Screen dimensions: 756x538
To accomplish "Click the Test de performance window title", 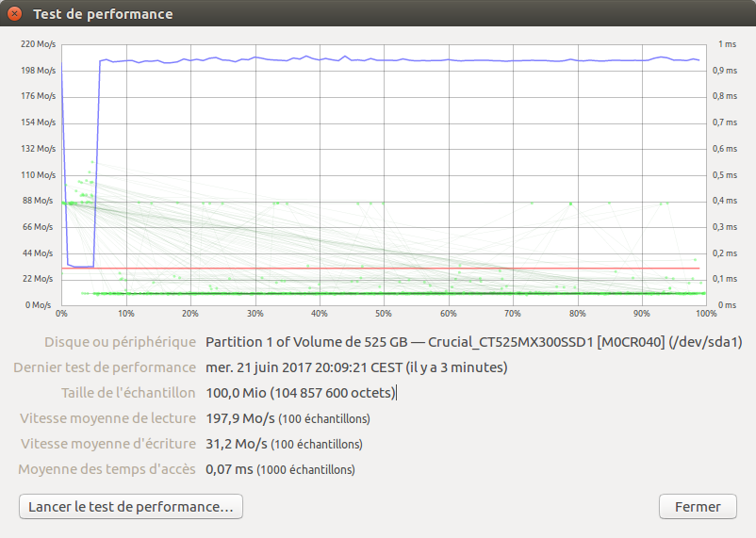I will pyautogui.click(x=103, y=14).
